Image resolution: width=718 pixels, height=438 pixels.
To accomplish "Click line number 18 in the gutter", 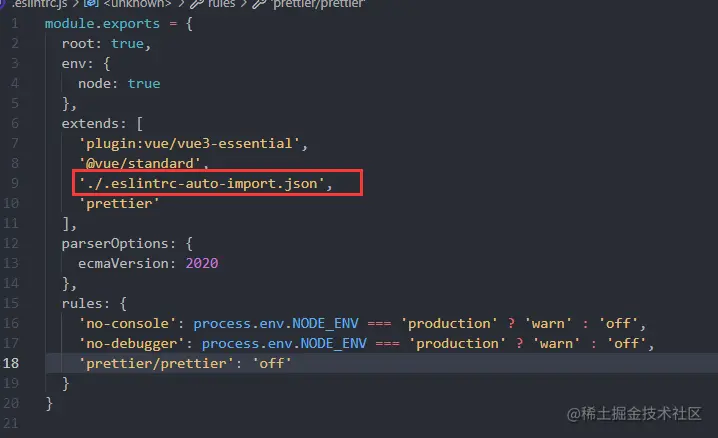I will [x=11, y=363].
